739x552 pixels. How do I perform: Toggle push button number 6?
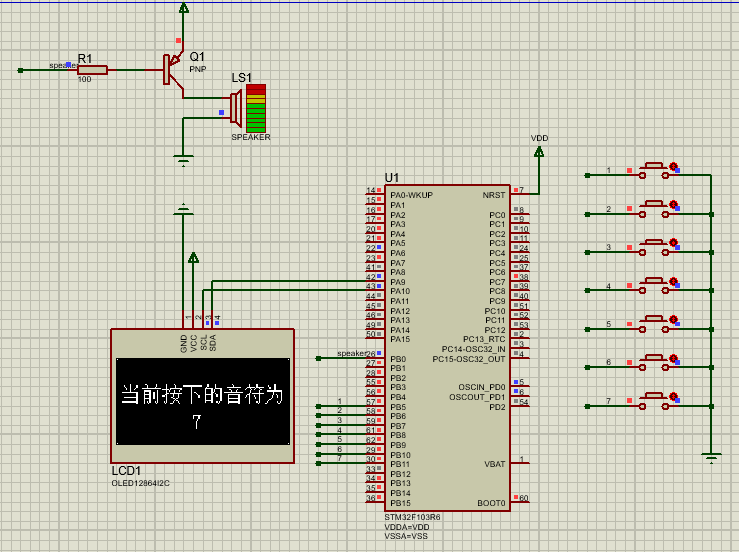(654, 363)
